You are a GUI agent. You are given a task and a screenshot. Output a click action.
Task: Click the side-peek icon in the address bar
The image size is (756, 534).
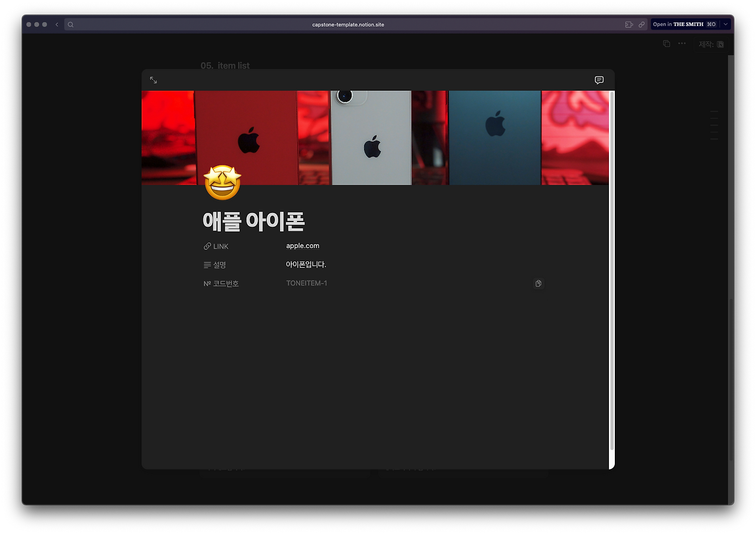(x=629, y=24)
